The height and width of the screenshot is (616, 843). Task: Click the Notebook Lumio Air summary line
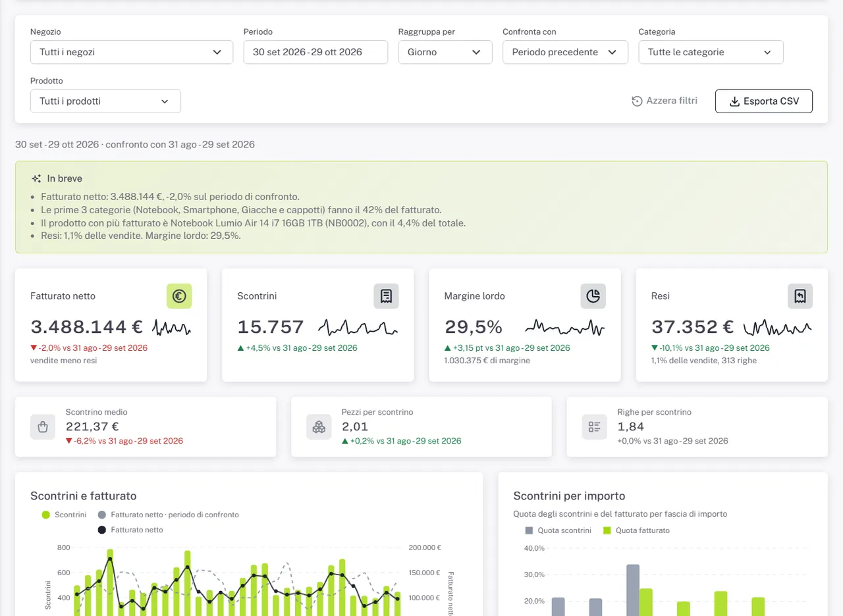click(254, 223)
